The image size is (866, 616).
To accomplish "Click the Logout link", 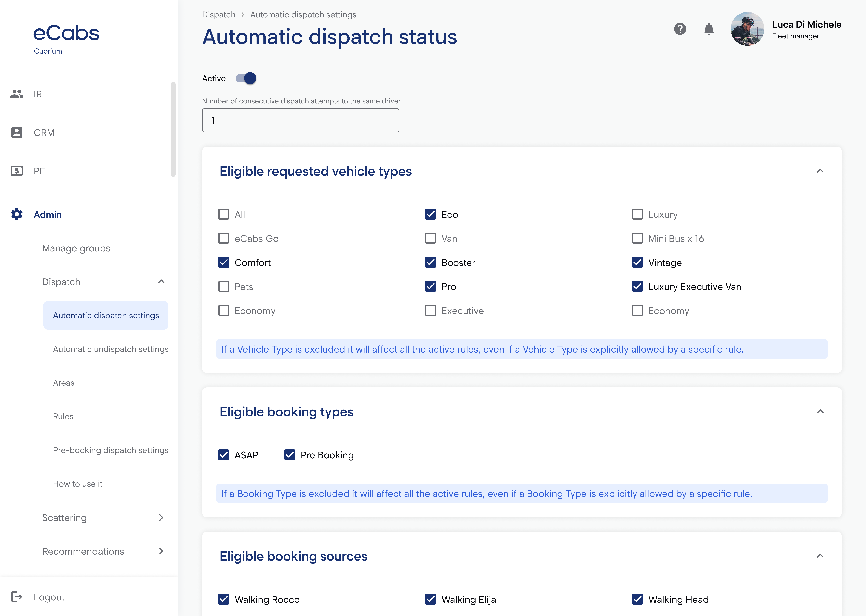I will pos(49,597).
